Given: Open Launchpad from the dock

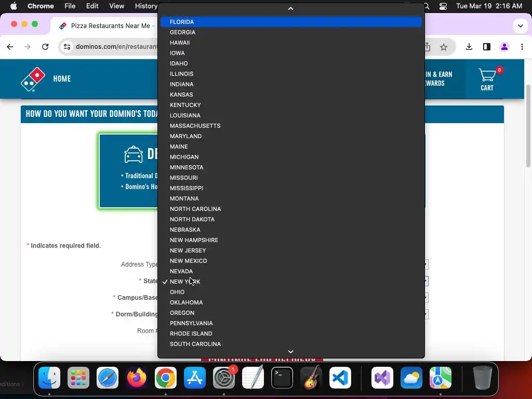Looking at the screenshot, I should point(78,378).
